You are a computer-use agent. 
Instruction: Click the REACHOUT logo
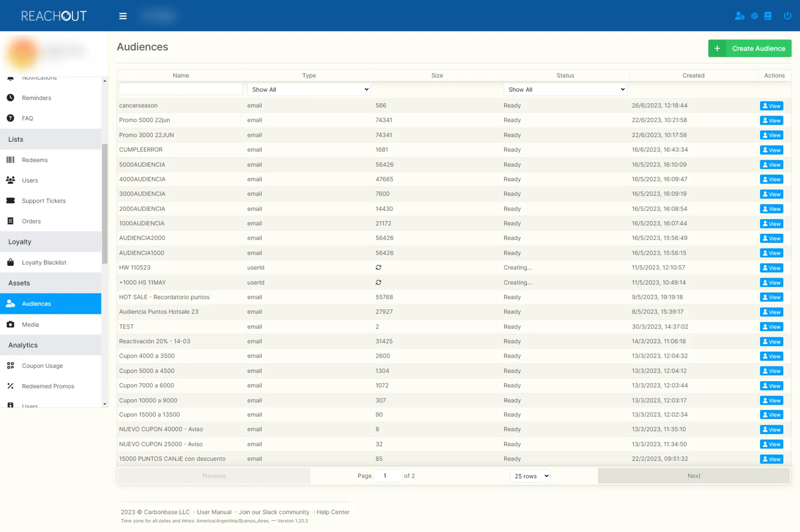coord(54,16)
